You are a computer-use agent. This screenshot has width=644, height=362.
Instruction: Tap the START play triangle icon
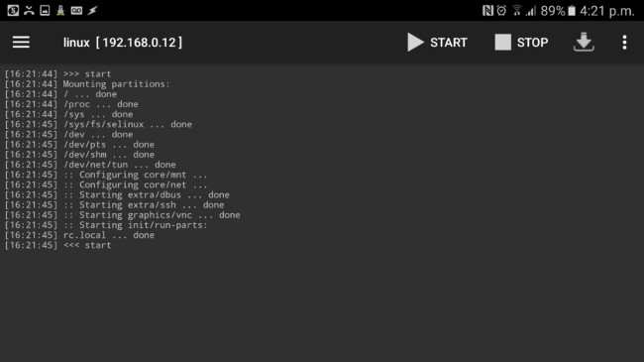[x=415, y=42]
